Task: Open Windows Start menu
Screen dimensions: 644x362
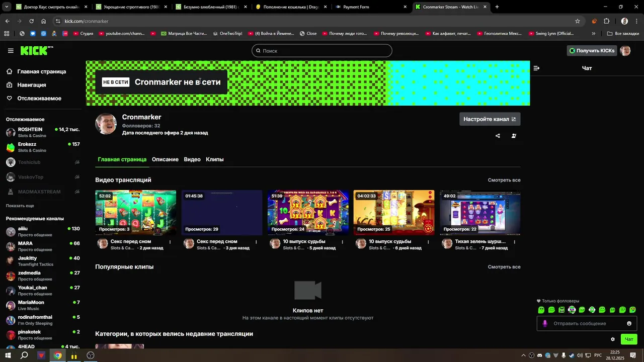Action: click(8, 355)
